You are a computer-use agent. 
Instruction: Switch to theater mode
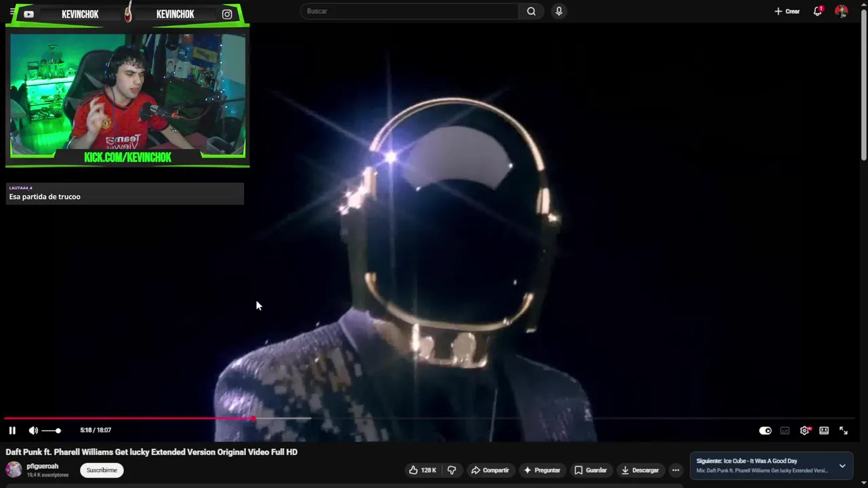(x=824, y=430)
